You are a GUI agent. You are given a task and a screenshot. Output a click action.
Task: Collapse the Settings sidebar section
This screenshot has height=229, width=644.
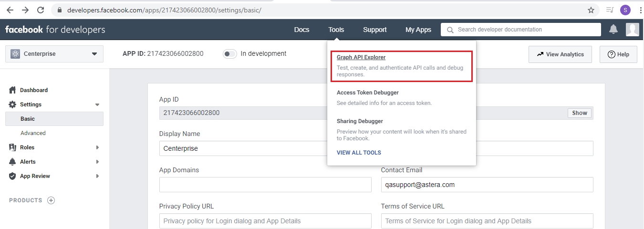97,104
